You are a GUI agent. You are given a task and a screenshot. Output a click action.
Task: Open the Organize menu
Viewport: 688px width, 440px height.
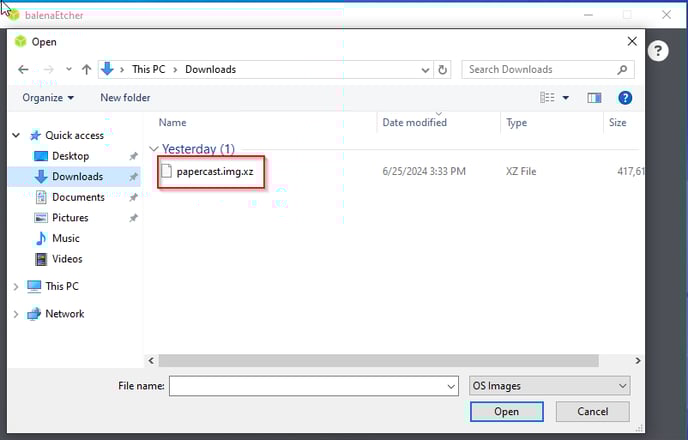48,97
